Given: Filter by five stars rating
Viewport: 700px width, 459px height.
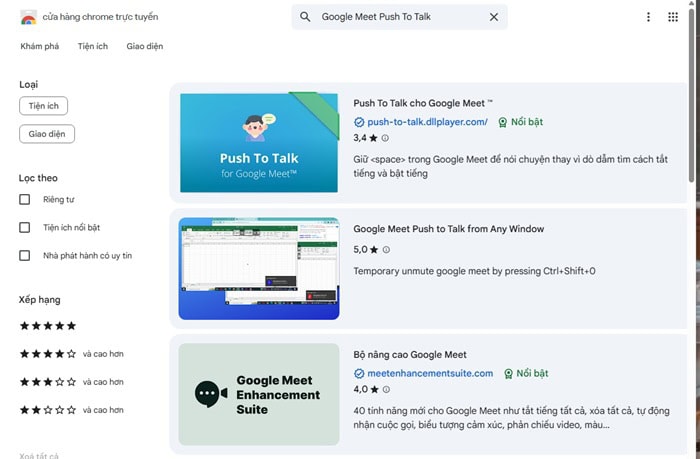Looking at the screenshot, I should click(x=48, y=326).
